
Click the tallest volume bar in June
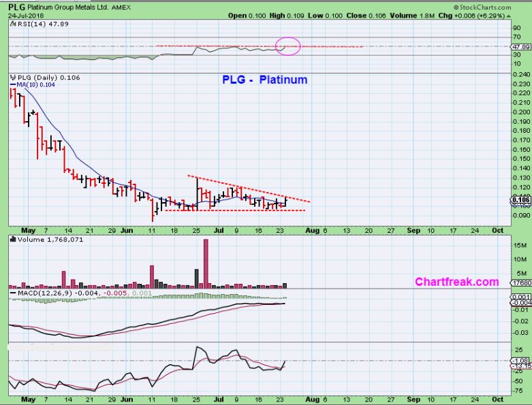click(206, 263)
